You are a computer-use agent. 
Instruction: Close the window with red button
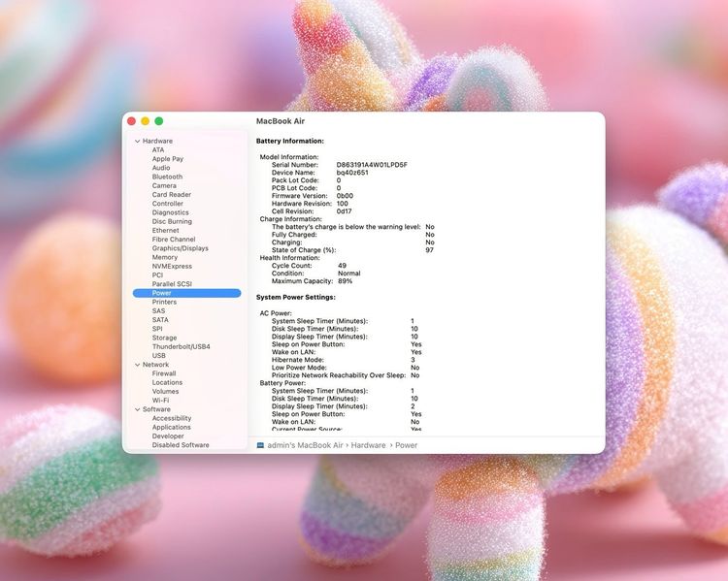(x=131, y=121)
